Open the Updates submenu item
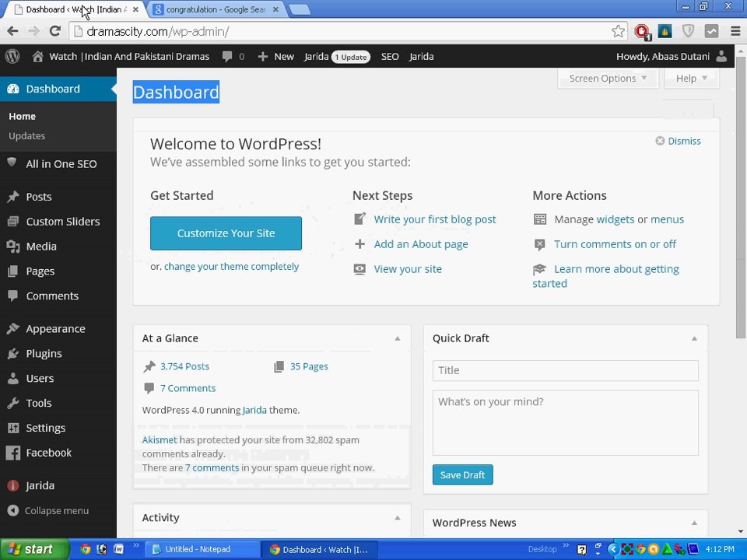 (26, 135)
